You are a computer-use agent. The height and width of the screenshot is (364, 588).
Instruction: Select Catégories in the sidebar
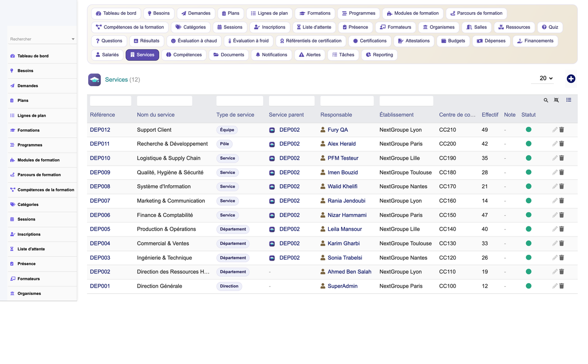28,205
